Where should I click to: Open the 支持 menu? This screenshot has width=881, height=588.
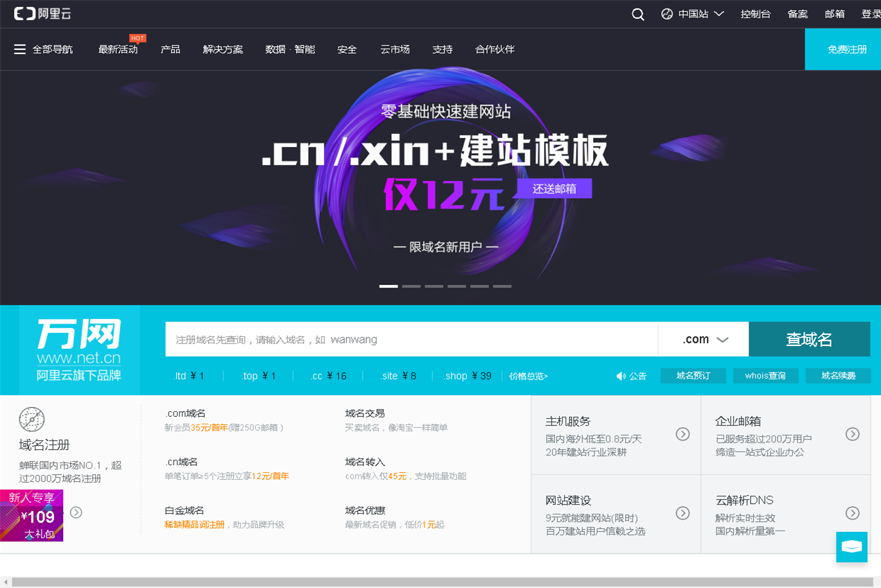(442, 49)
